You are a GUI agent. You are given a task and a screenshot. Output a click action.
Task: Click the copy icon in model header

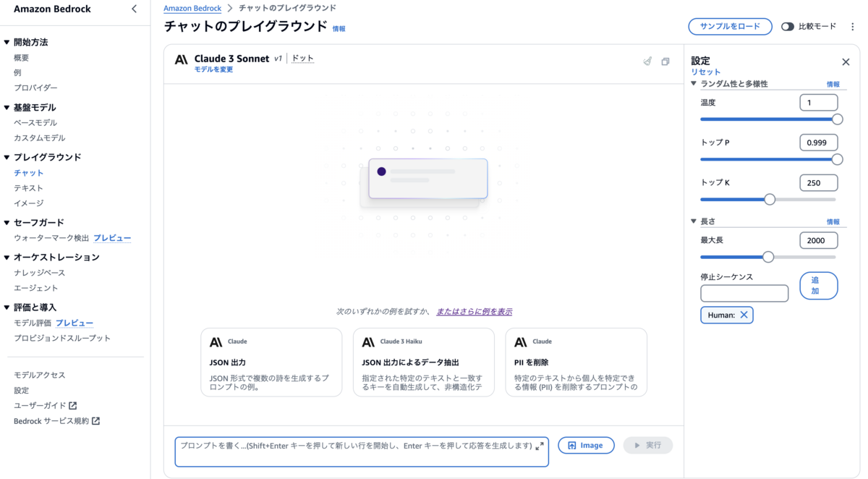(x=665, y=62)
